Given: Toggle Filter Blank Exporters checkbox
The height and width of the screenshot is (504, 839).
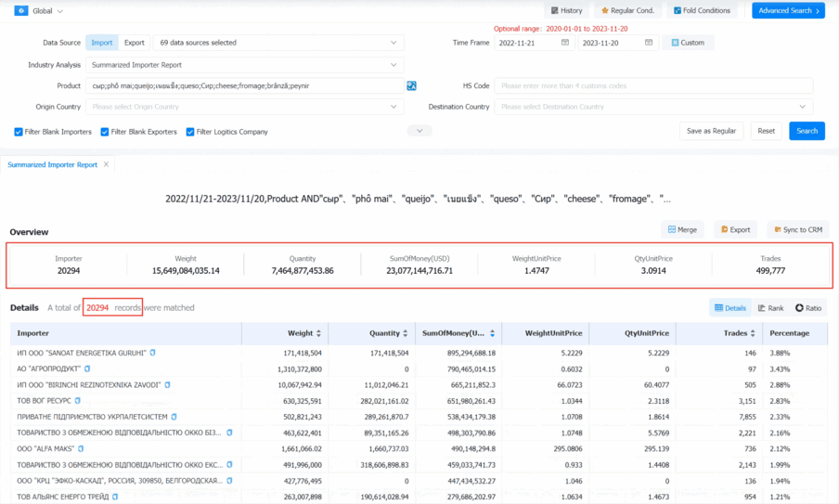Looking at the screenshot, I should [105, 132].
